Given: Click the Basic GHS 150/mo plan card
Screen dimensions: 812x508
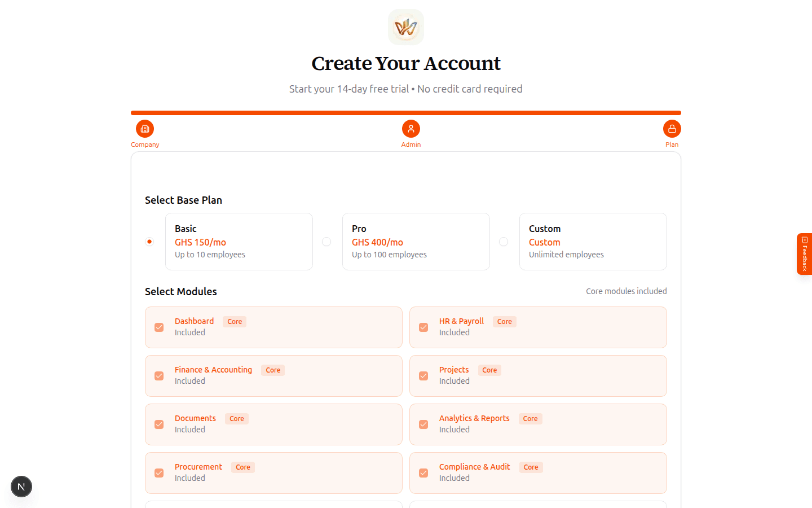Looking at the screenshot, I should coord(239,242).
